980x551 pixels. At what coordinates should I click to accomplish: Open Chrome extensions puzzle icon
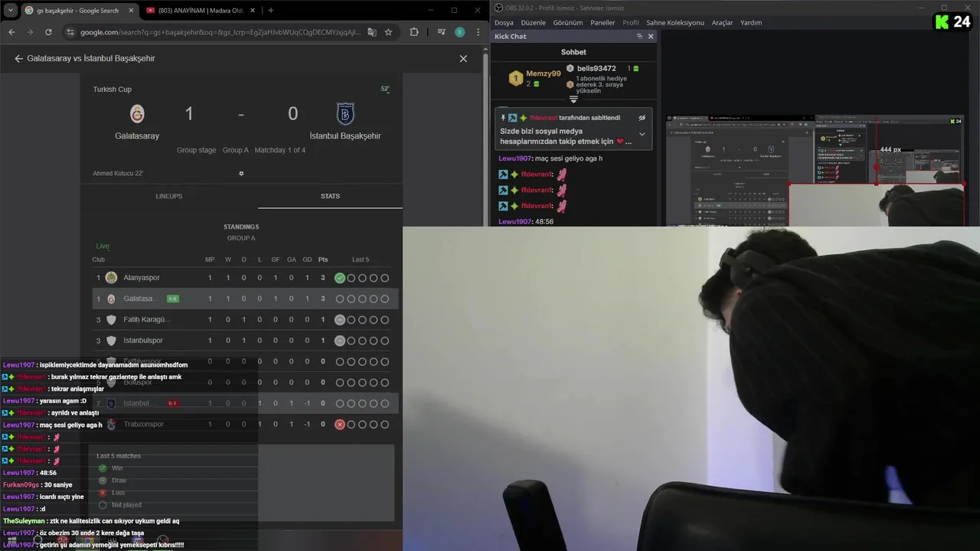pos(414,32)
